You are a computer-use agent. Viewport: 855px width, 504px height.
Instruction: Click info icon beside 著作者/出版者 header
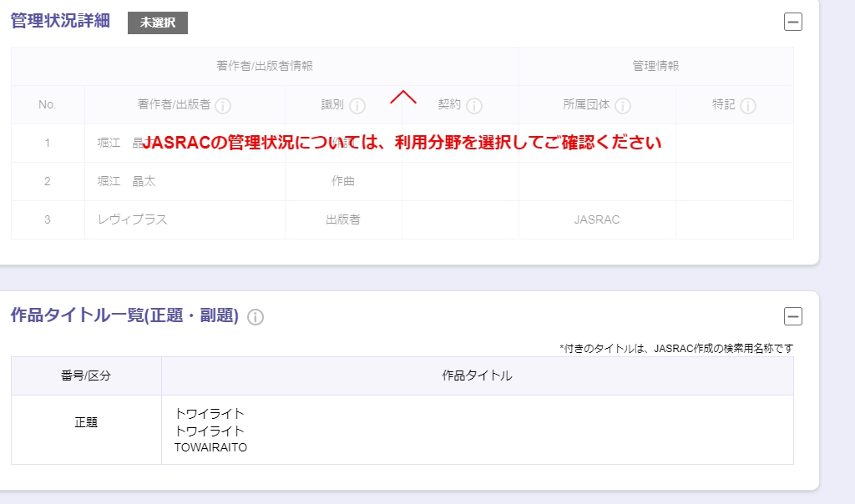(x=223, y=106)
